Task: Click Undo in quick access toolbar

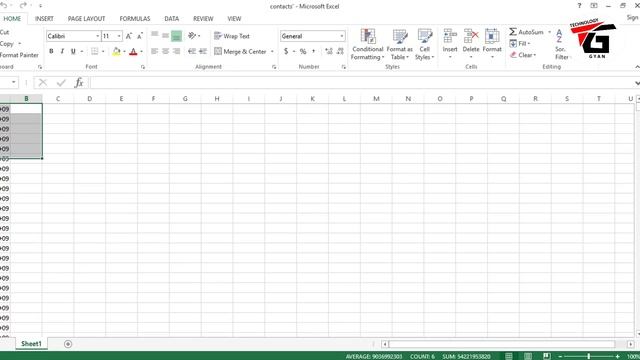Action: coord(4,6)
